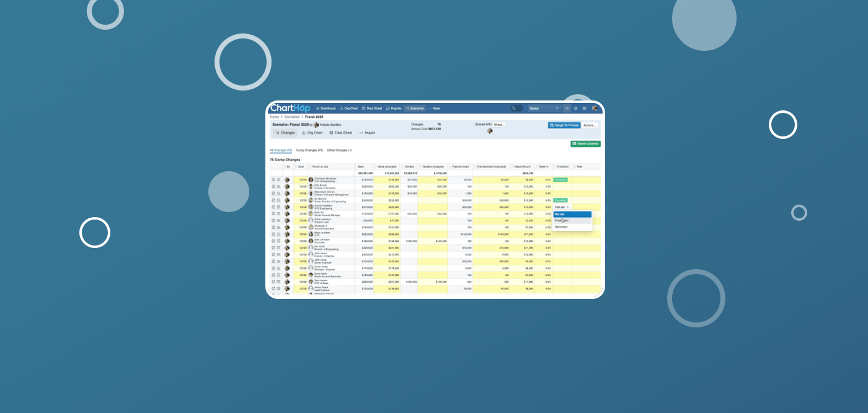Click the search magnifier icon

click(x=513, y=108)
